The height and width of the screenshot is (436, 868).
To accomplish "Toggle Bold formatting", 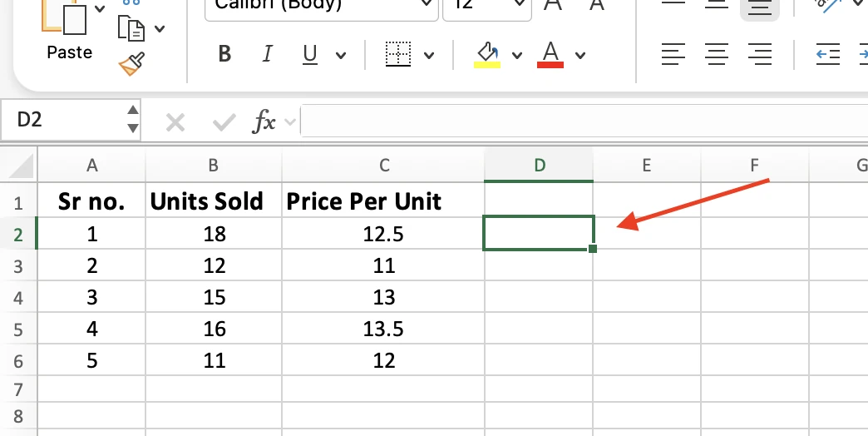I will 224,54.
